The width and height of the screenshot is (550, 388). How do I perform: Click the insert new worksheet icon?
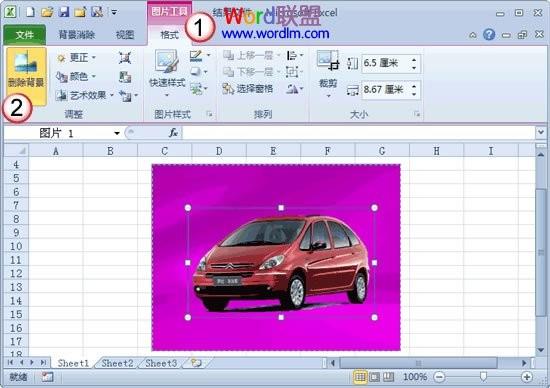[196, 363]
